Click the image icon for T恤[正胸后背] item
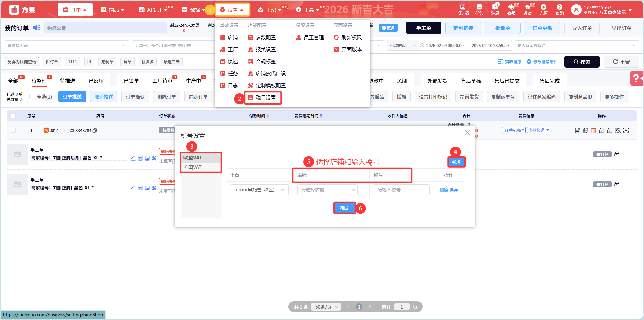The image size is (644, 320). (147, 158)
